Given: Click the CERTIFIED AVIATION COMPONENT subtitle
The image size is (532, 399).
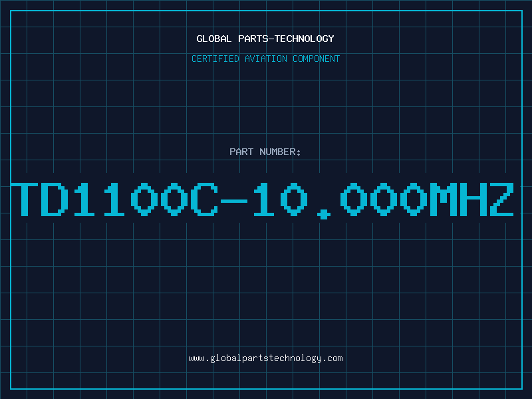Looking at the screenshot, I should pyautogui.click(x=265, y=59).
